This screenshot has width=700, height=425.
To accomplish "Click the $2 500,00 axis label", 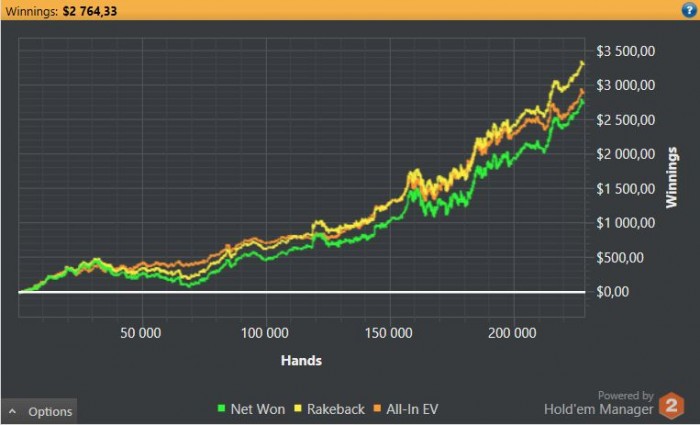I will pos(625,120).
